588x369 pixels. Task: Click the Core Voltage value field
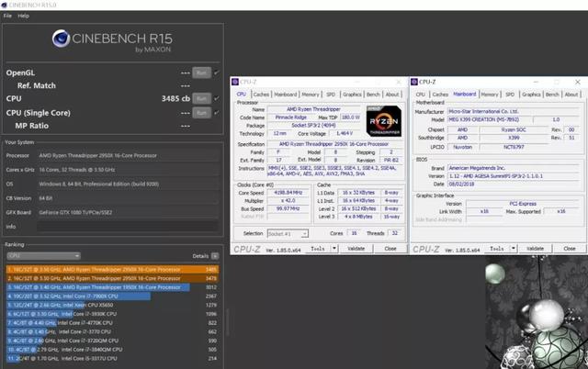(345, 133)
